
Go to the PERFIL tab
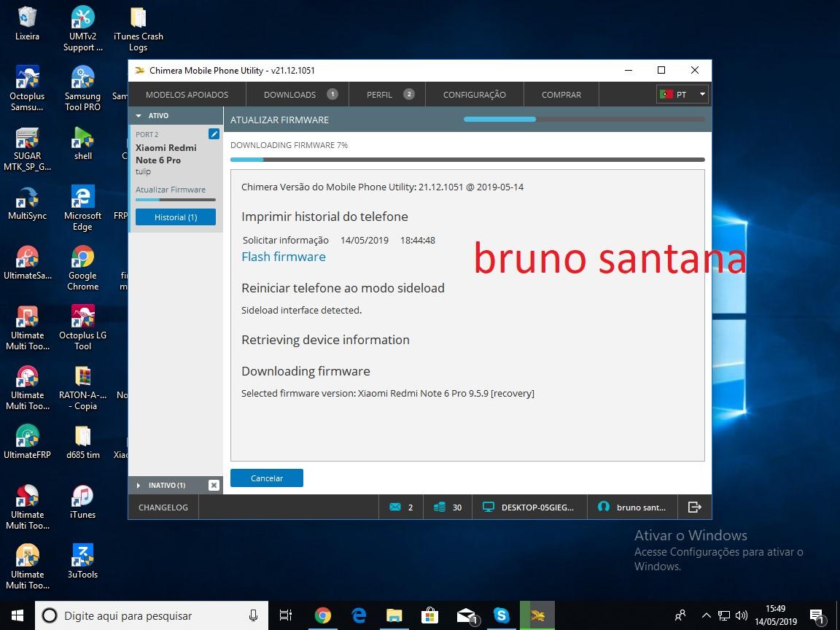point(387,94)
